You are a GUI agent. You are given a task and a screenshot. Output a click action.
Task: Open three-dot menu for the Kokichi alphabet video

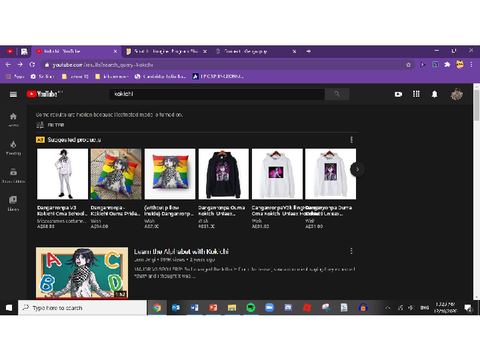click(x=351, y=251)
